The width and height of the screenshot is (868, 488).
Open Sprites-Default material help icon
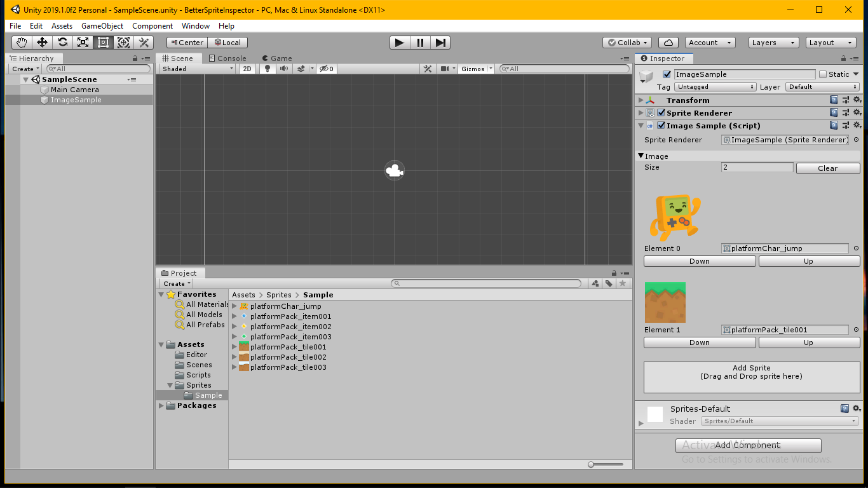click(x=844, y=409)
